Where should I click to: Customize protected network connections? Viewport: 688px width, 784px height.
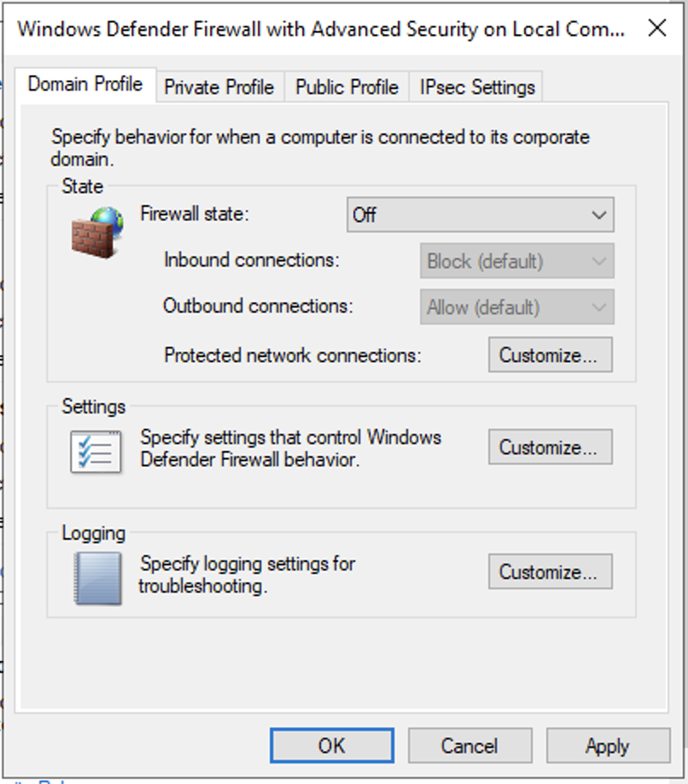coord(550,355)
